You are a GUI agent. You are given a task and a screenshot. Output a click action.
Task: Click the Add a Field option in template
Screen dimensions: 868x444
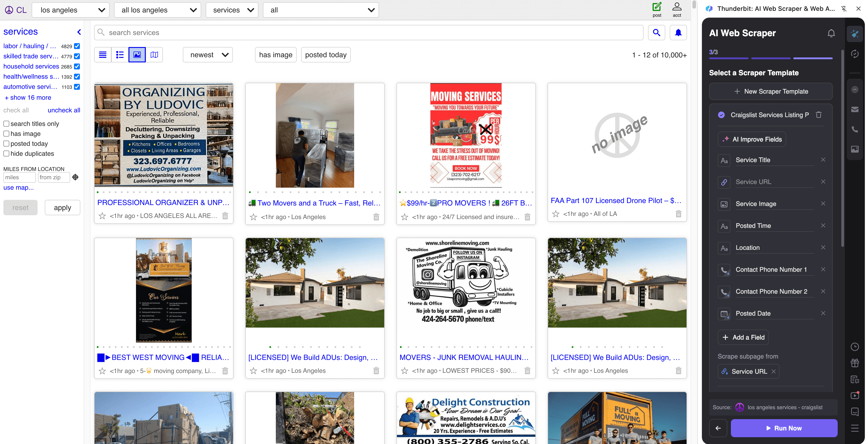pyautogui.click(x=743, y=337)
